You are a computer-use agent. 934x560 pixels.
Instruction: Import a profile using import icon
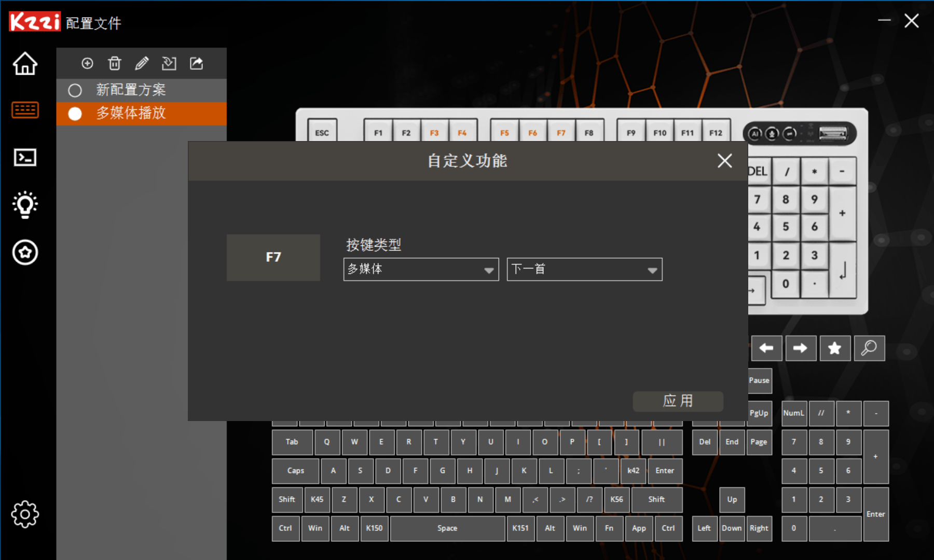click(x=169, y=63)
